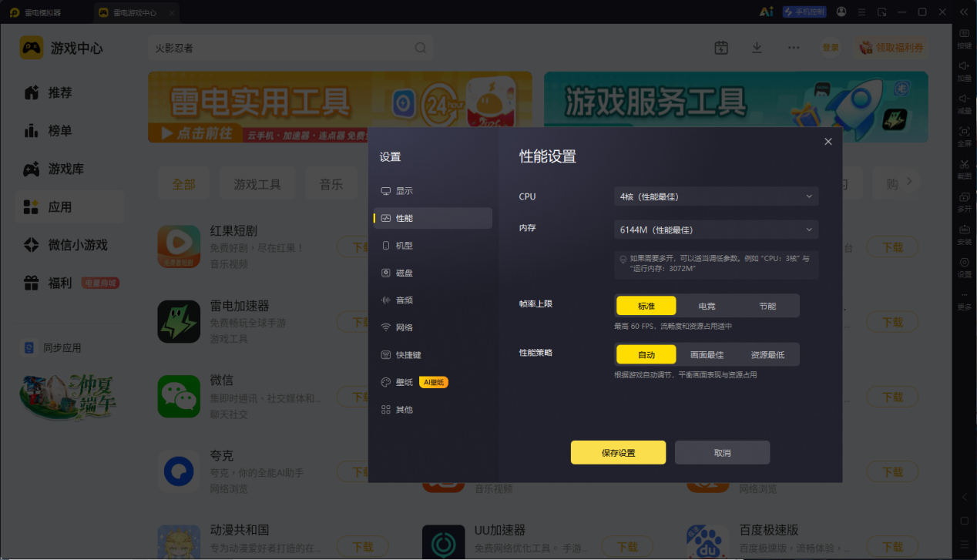Open 更多 more tools in sidebar

pyautogui.click(x=964, y=300)
